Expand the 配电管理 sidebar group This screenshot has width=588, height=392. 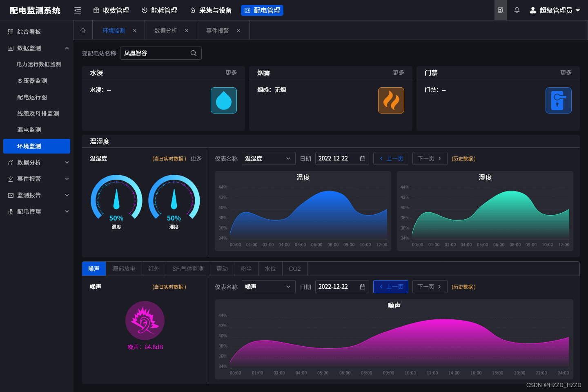point(67,212)
